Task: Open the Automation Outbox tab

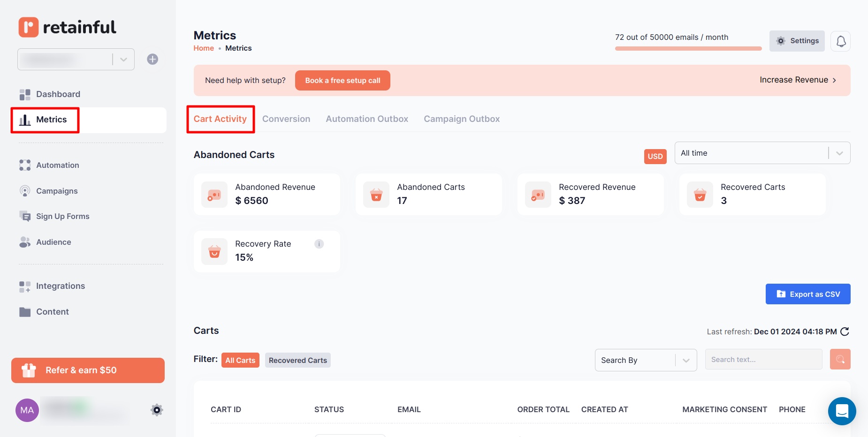Action: [x=367, y=119]
